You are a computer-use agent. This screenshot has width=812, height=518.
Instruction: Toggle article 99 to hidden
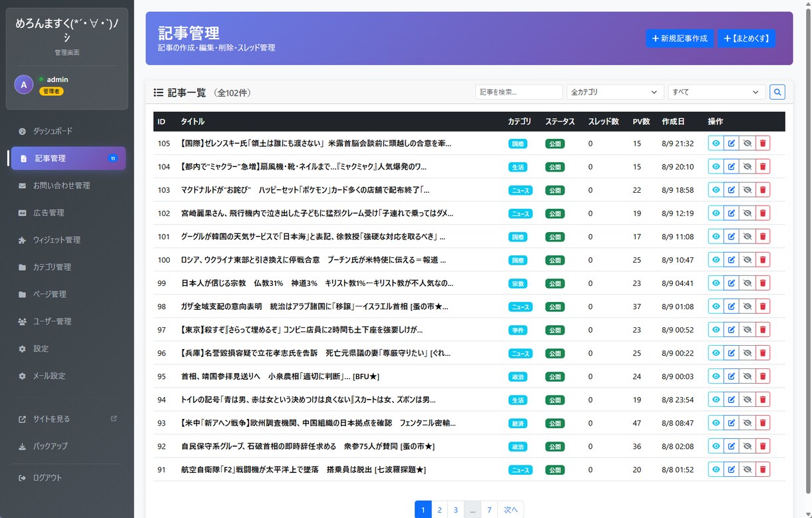(x=747, y=283)
